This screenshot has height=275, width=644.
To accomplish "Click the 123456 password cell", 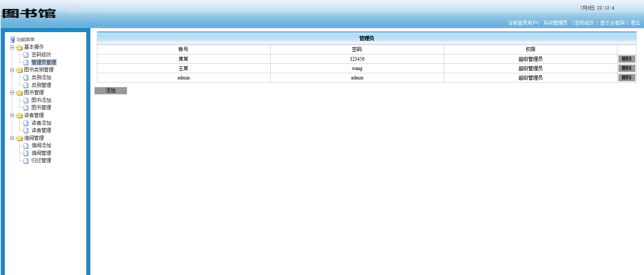I will click(x=357, y=59).
